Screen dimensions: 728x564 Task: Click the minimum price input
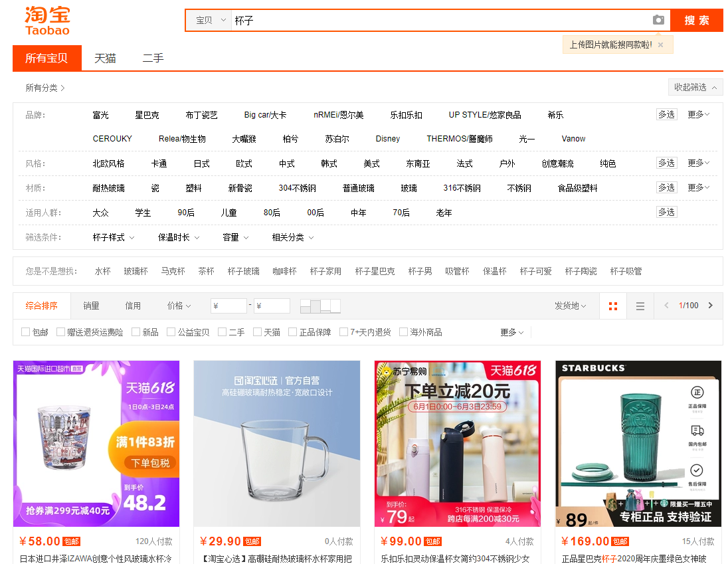[228, 306]
